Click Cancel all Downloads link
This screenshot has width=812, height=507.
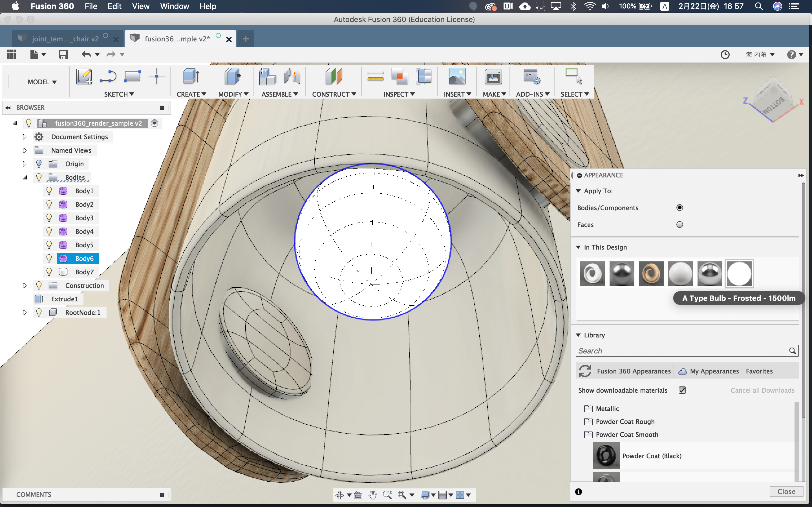point(762,390)
